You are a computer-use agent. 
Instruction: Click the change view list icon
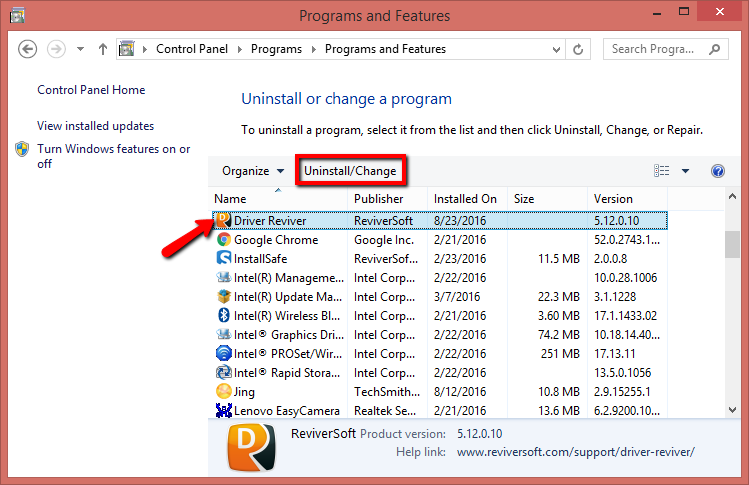tap(662, 171)
